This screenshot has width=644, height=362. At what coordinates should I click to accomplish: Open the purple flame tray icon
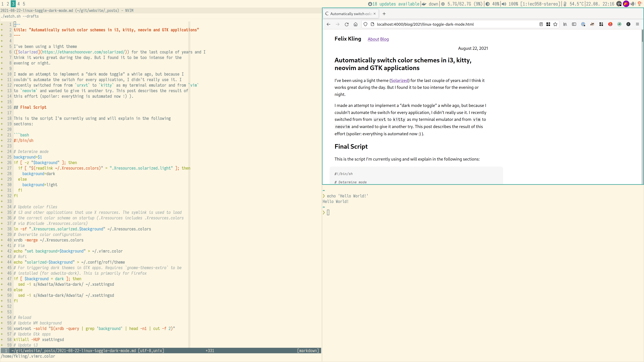pyautogui.click(x=626, y=4)
